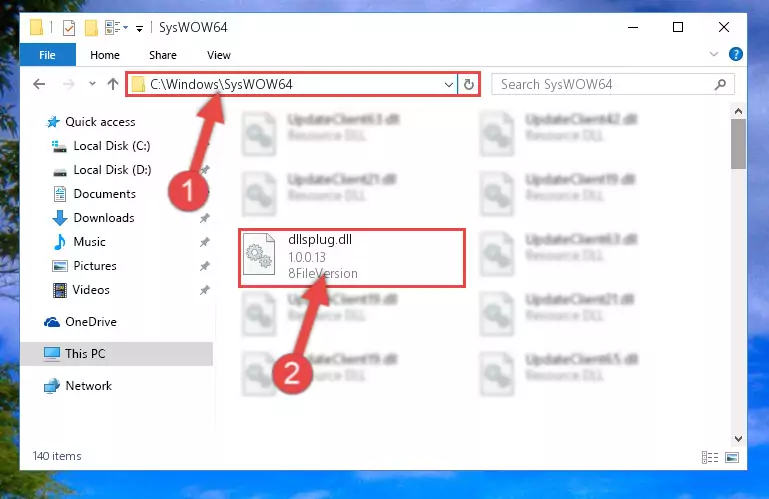Switch to the Share ribbon tab
Screen dimensions: 769x499
point(163,55)
